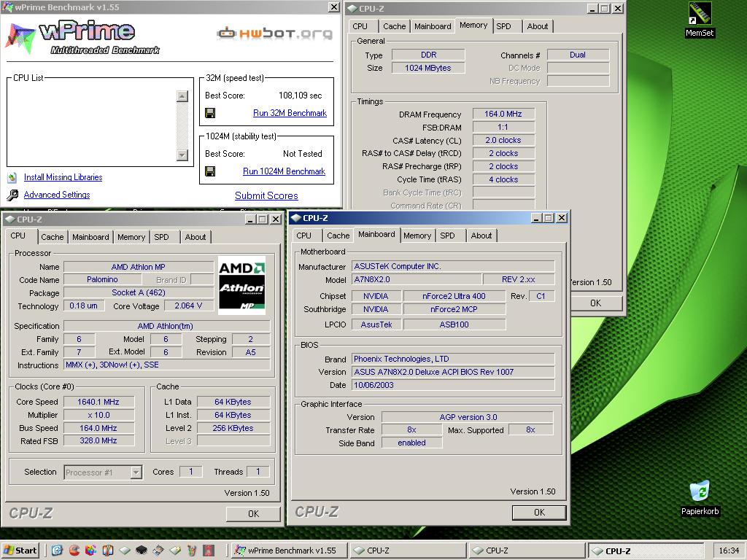Click the Package field Socket A (462)
The image size is (747, 560).
click(139, 293)
